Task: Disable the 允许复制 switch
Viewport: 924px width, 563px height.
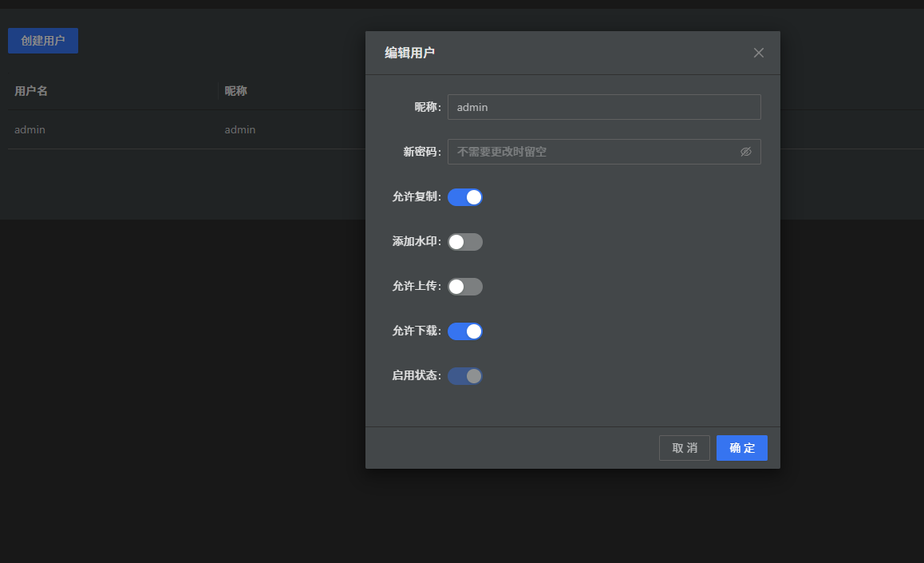Action: pyautogui.click(x=465, y=197)
